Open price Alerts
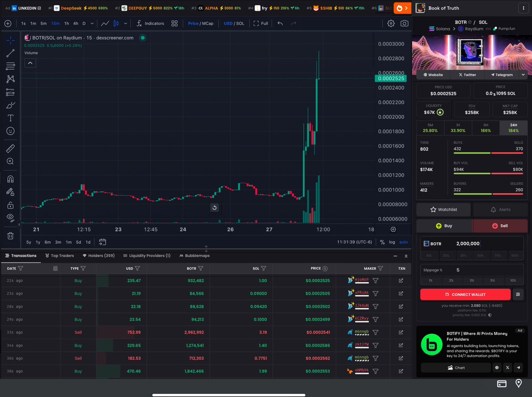 pos(501,209)
